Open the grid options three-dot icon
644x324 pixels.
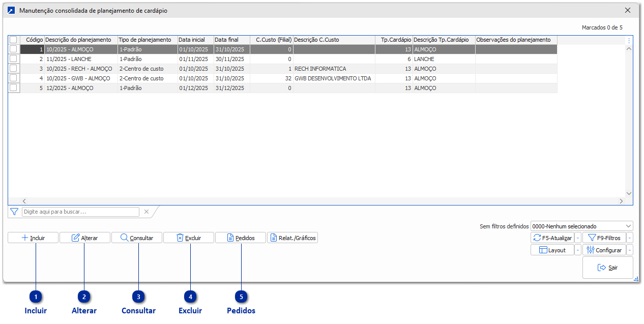[x=629, y=41]
